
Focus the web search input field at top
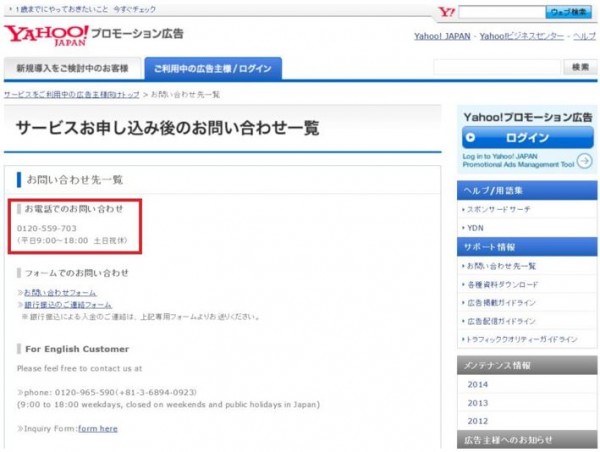tap(502, 12)
